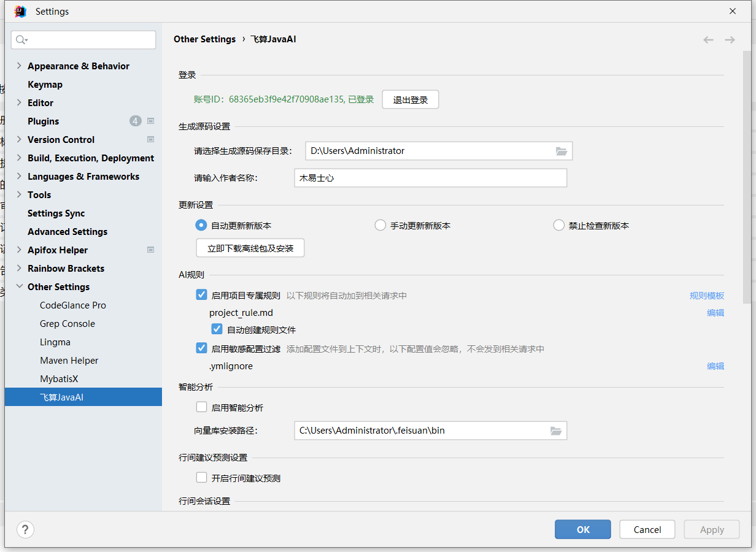Image resolution: width=756 pixels, height=552 pixels.
Task: Expand the Tools tree node
Action: click(x=18, y=194)
